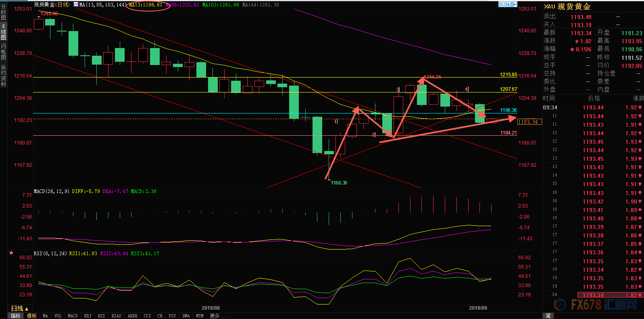This screenshot has height=319, width=644.
Task: Click the 1207.67 horizontal line label
Action: 509,89
